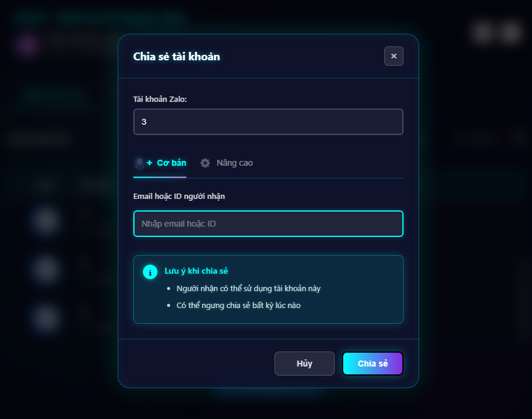Click the Chia sẻ tài khoản dialog title

(x=176, y=57)
